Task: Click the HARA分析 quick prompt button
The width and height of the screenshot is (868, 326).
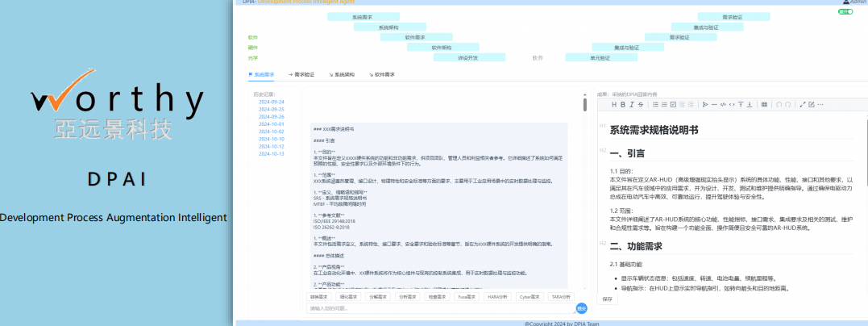Action: 499,297
